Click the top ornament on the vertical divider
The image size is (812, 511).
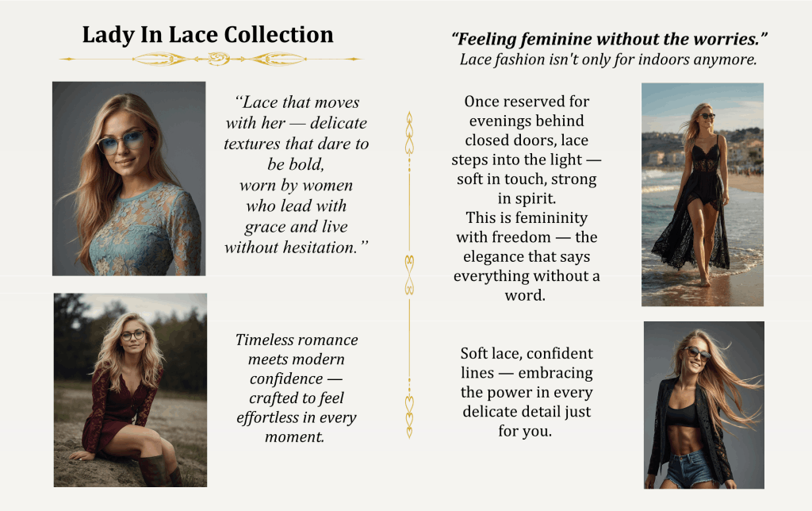coord(409,135)
